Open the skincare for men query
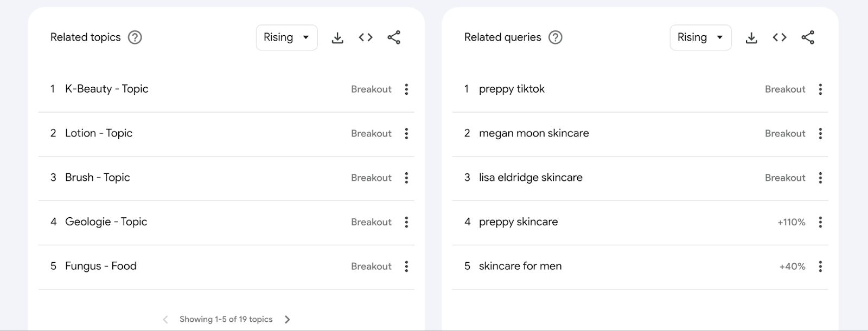This screenshot has height=331, width=868. point(520,266)
